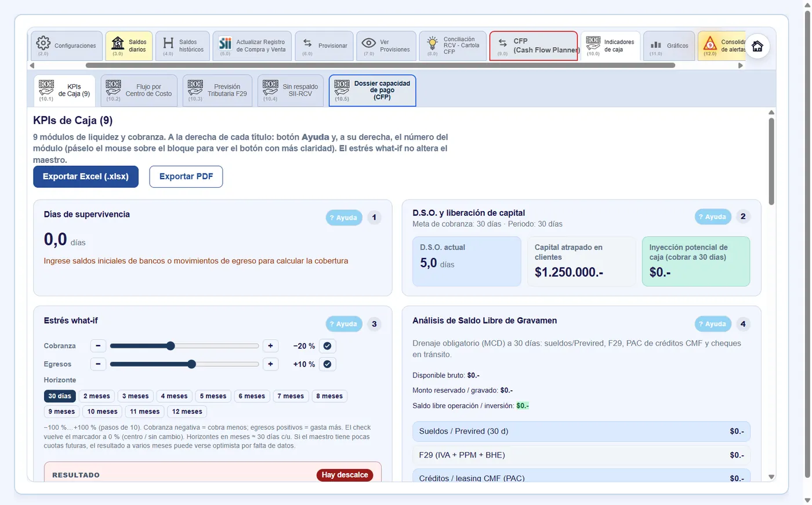Expand F29 (IVA + PPM + BHE) row
Screen dimensions: 812x505
(581, 455)
